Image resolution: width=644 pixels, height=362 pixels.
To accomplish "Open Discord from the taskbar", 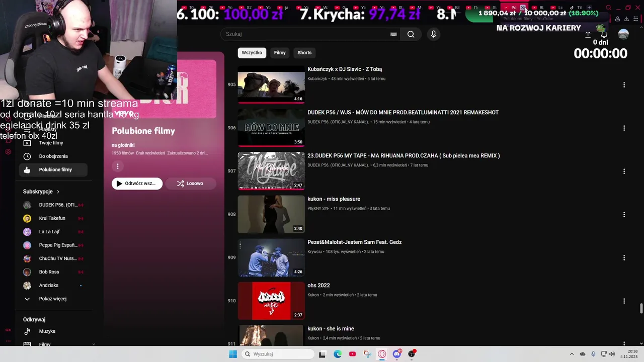I will pyautogui.click(x=397, y=354).
